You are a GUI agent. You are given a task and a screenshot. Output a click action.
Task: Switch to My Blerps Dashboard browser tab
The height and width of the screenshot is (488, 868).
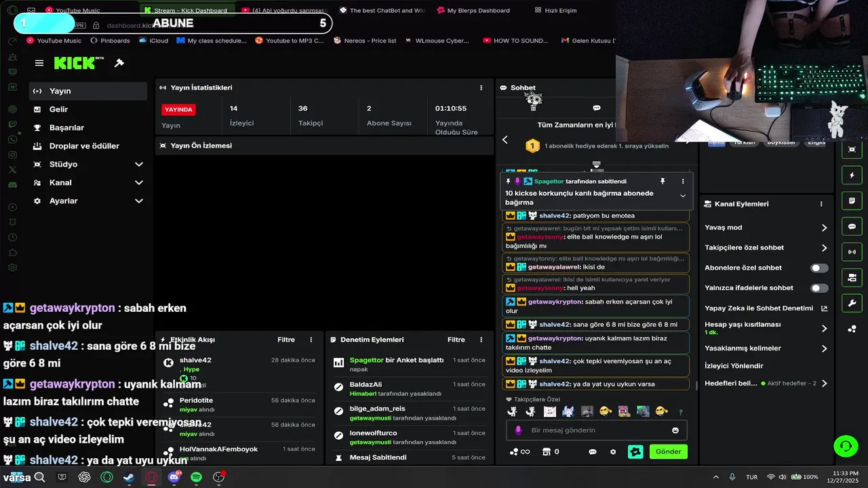[x=473, y=10]
